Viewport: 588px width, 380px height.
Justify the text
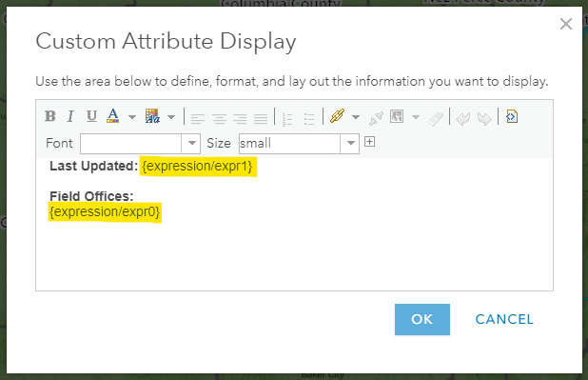tap(261, 119)
